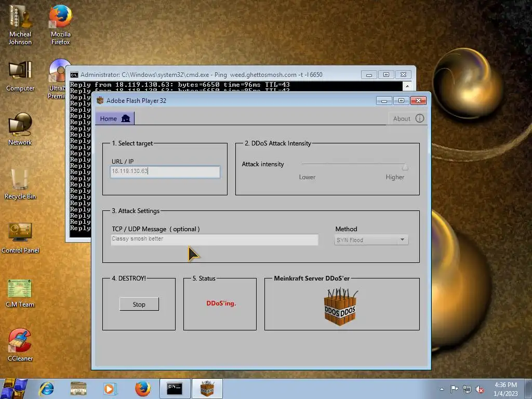Click the Adobe Flash Player 32 title icon
The image size is (532, 399).
100,100
